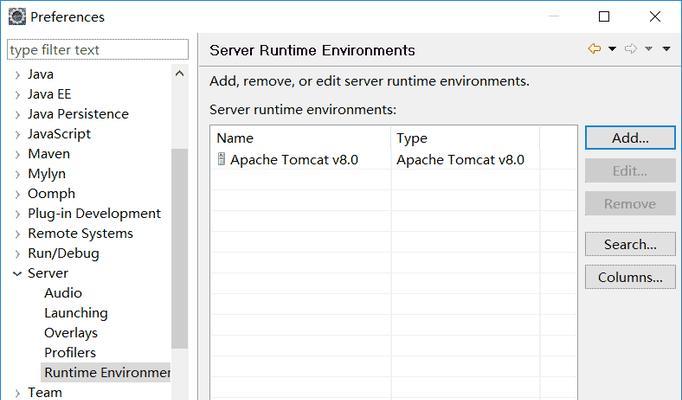Expand the Mylyn tree node
This screenshot has height=400, width=682.
[x=17, y=174]
